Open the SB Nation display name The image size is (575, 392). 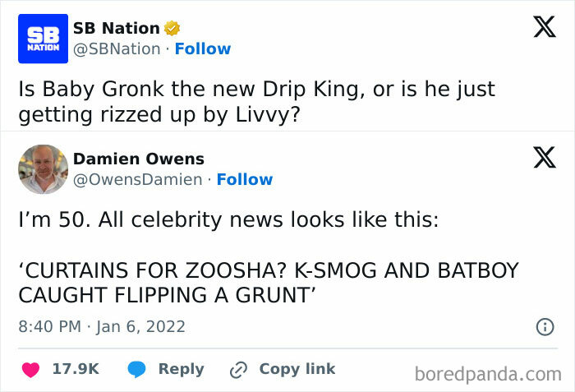click(x=116, y=28)
